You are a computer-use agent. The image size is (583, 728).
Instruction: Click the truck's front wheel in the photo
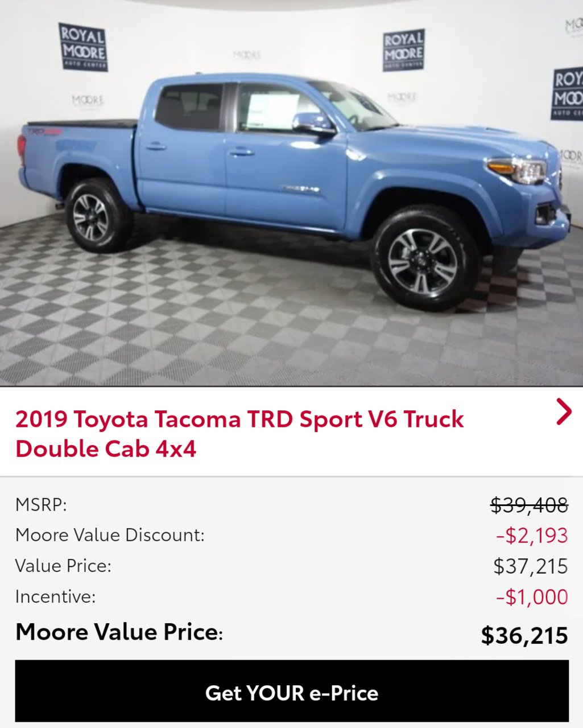coord(425,261)
